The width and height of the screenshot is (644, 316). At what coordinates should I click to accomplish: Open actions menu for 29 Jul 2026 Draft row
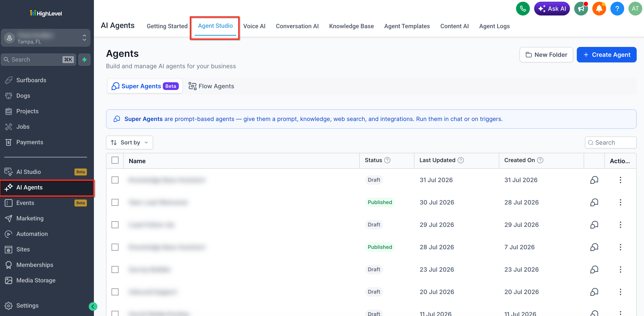point(620,225)
